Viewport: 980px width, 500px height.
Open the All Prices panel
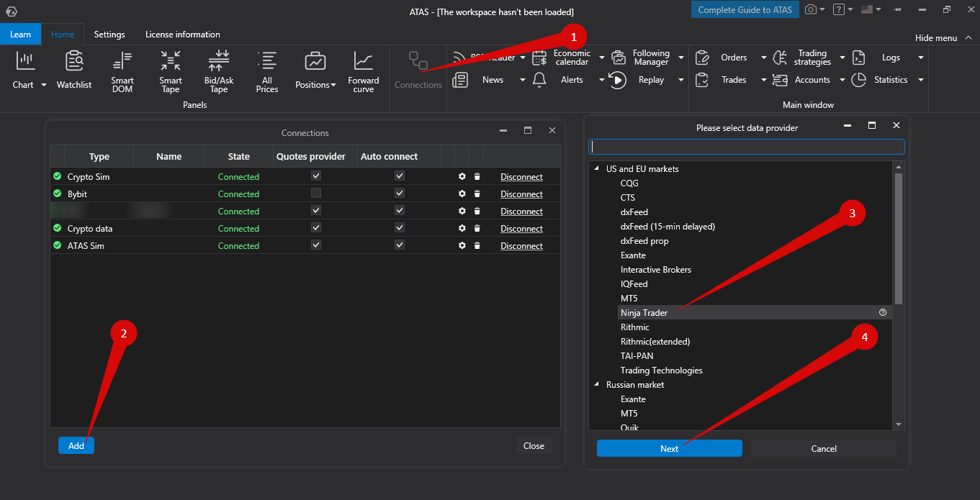pos(267,72)
